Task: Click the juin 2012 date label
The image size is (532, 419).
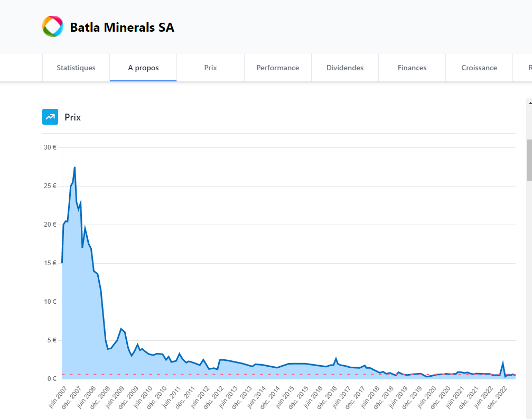Action: coord(200,397)
